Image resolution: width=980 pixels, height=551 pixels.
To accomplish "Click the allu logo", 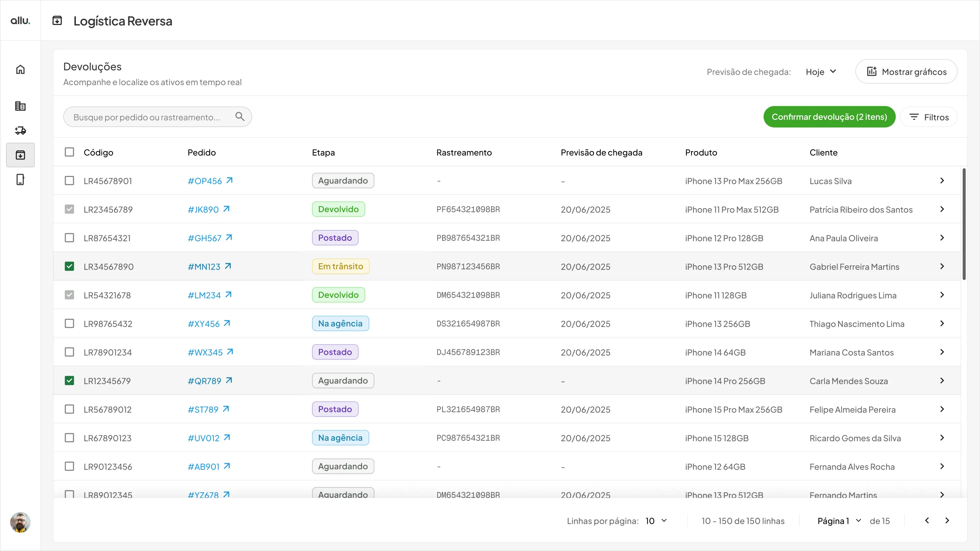I will (20, 20).
